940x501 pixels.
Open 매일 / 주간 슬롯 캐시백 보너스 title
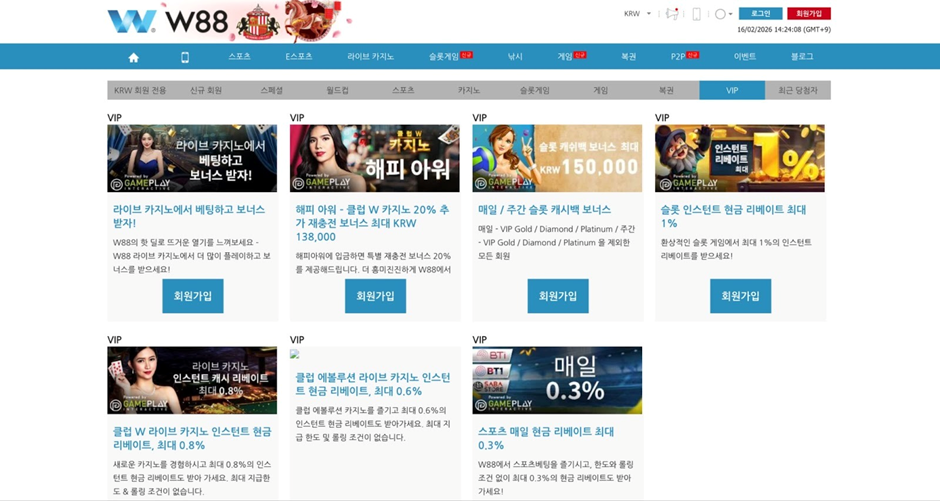tap(544, 210)
